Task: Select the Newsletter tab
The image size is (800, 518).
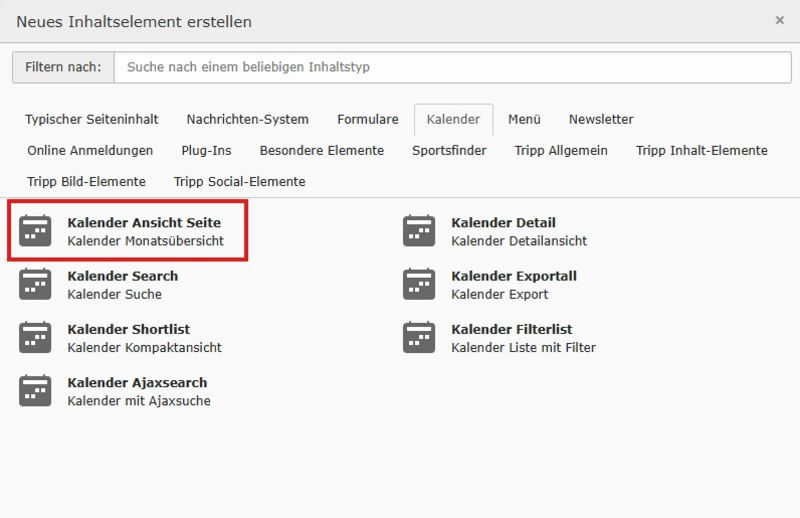Action: [601, 119]
